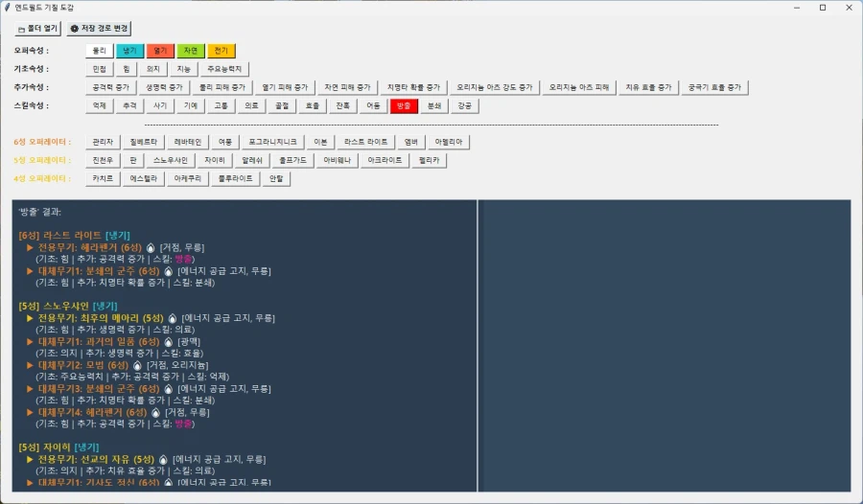Choose 궁극기 효율 증가 filter
The image size is (863, 504).
pos(714,87)
